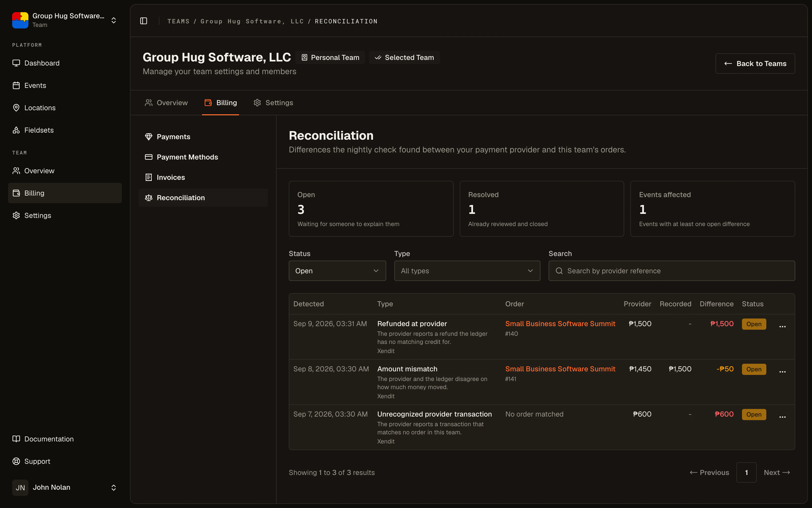This screenshot has width=812, height=508.
Task: Open Small Business Software Summit order #140
Action: [560, 324]
